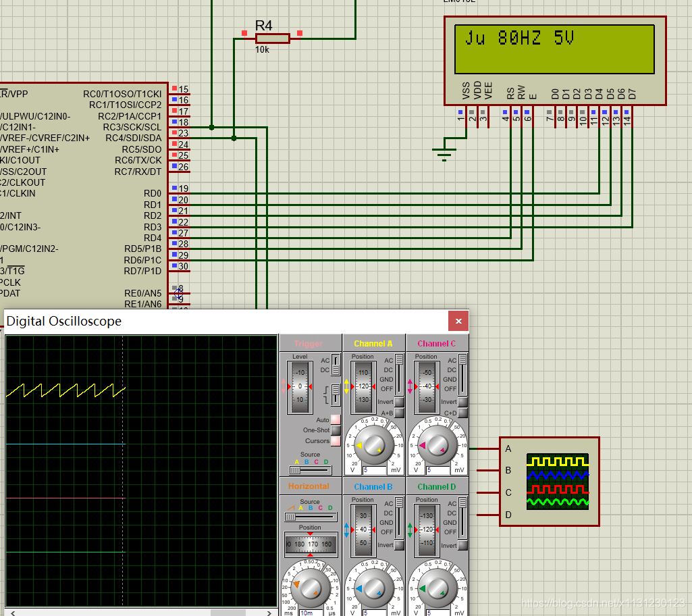692x616 pixels.
Task: Toggle Invert for Channel D
Action: click(x=463, y=545)
